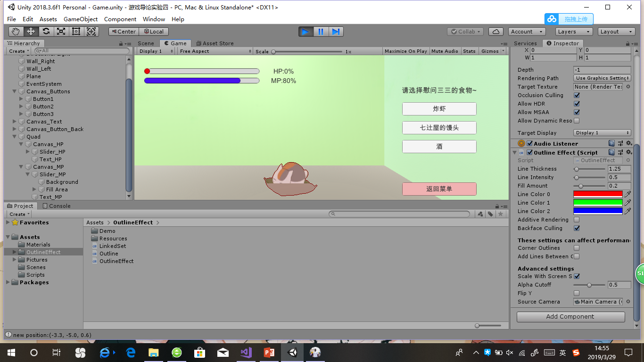The image size is (644, 362).
Task: Step one frame forward
Action: click(x=336, y=31)
